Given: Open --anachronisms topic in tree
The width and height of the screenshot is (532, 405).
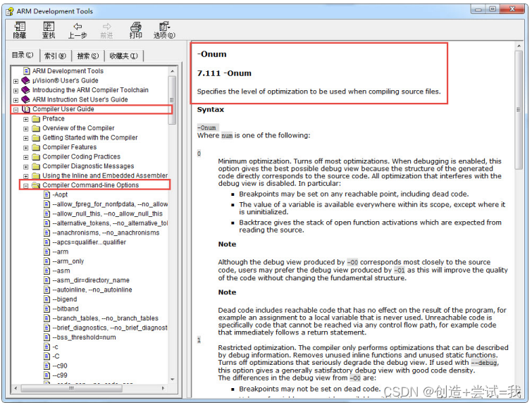Looking at the screenshot, I should pyautogui.click(x=106, y=232).
